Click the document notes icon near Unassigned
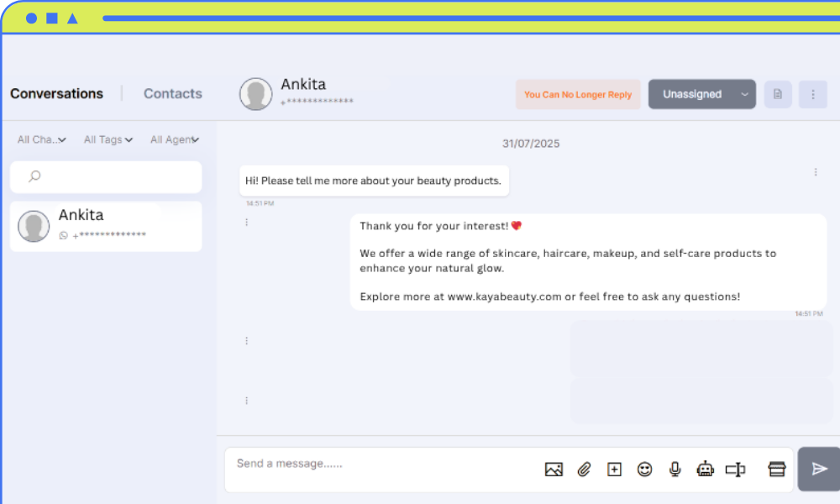The width and height of the screenshot is (840, 504). pyautogui.click(x=778, y=95)
